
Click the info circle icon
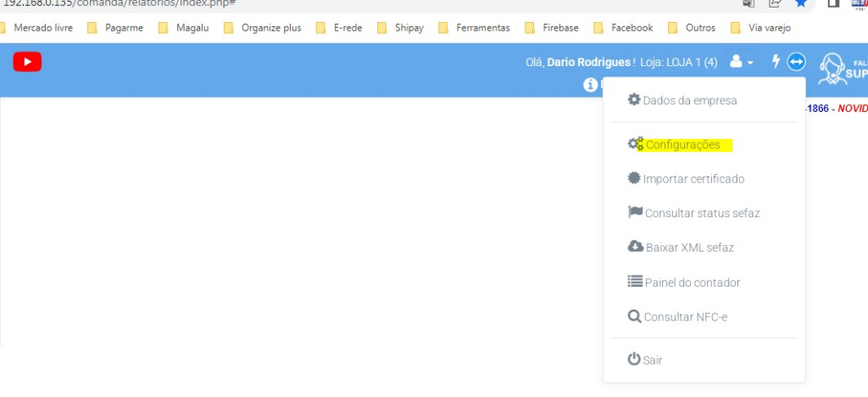pyautogui.click(x=591, y=85)
